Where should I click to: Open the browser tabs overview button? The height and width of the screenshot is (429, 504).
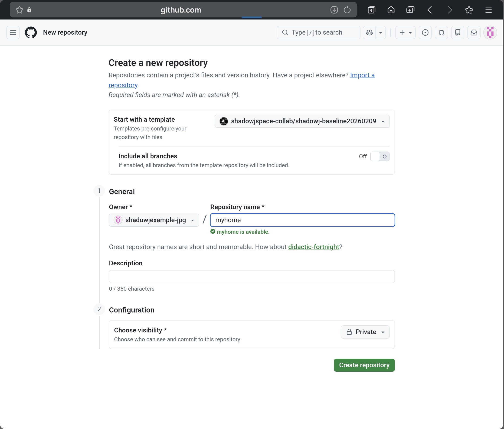click(371, 10)
